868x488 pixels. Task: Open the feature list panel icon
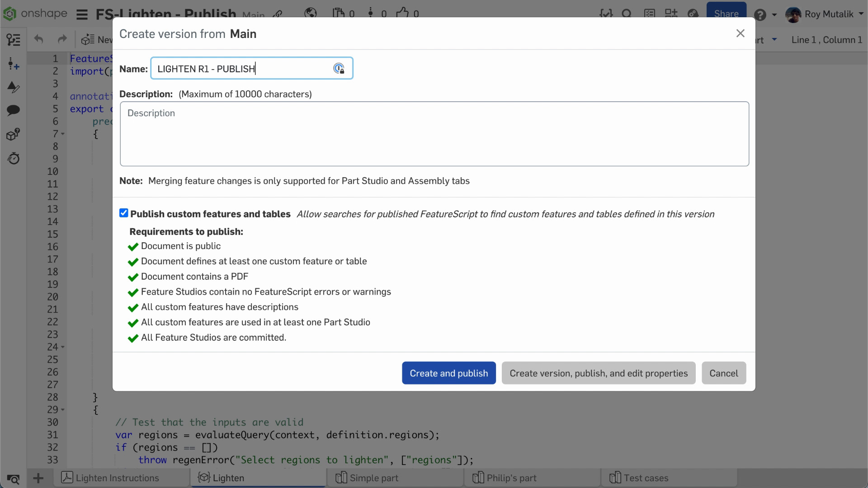click(14, 40)
